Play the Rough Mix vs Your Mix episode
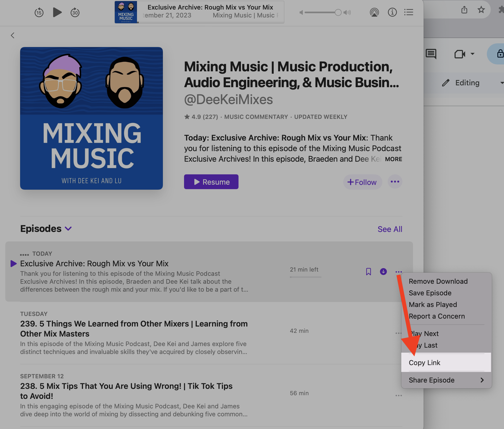 pos(13,263)
